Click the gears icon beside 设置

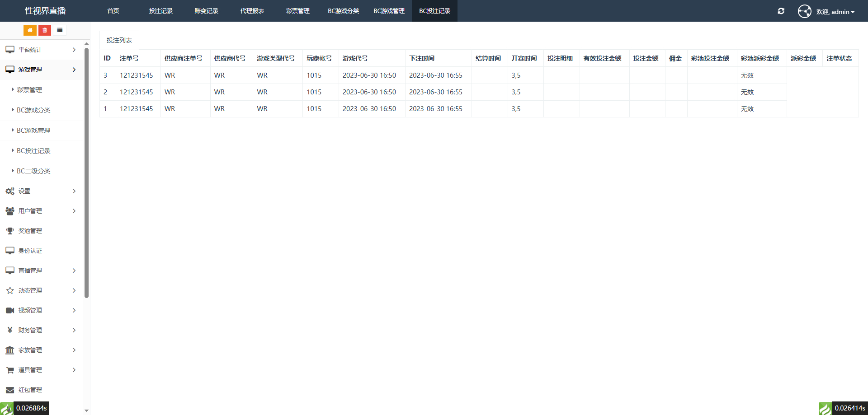click(10, 191)
